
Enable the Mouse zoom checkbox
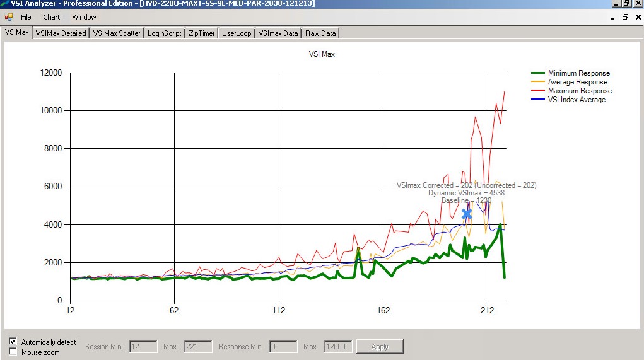[x=13, y=352]
